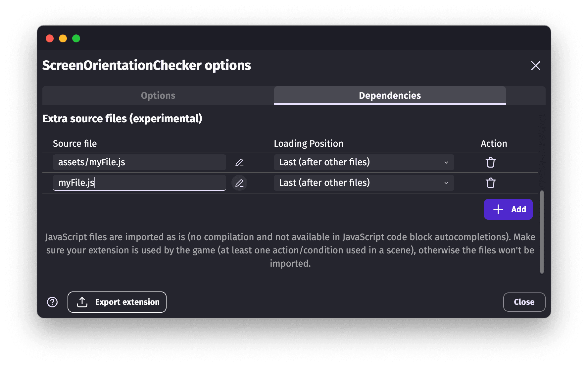Open Loading Position dropdown for myFile.js

pyautogui.click(x=364, y=183)
